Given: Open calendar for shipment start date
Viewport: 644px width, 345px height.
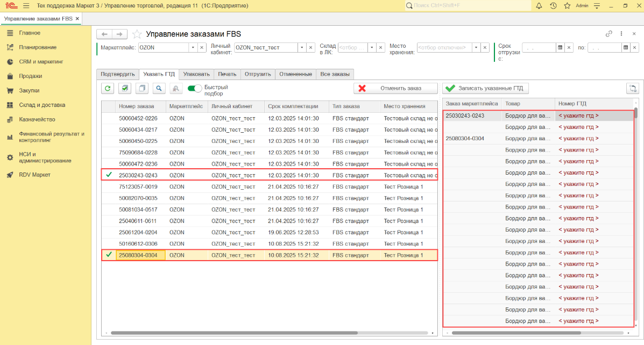Looking at the screenshot, I should click(560, 47).
